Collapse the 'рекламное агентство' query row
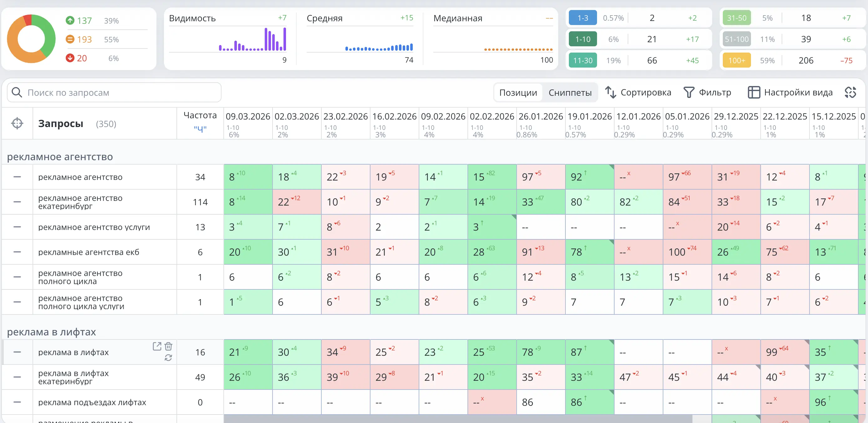 click(x=17, y=177)
